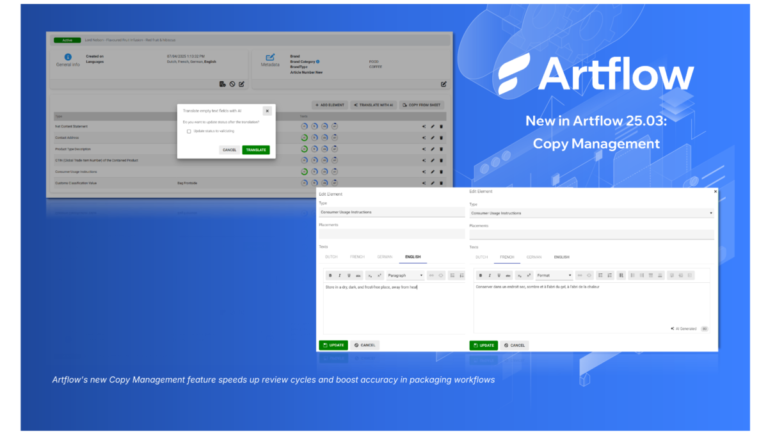Click into the English text 'Store in a dry, dark'
The width and height of the screenshot is (768, 432).
point(371,288)
